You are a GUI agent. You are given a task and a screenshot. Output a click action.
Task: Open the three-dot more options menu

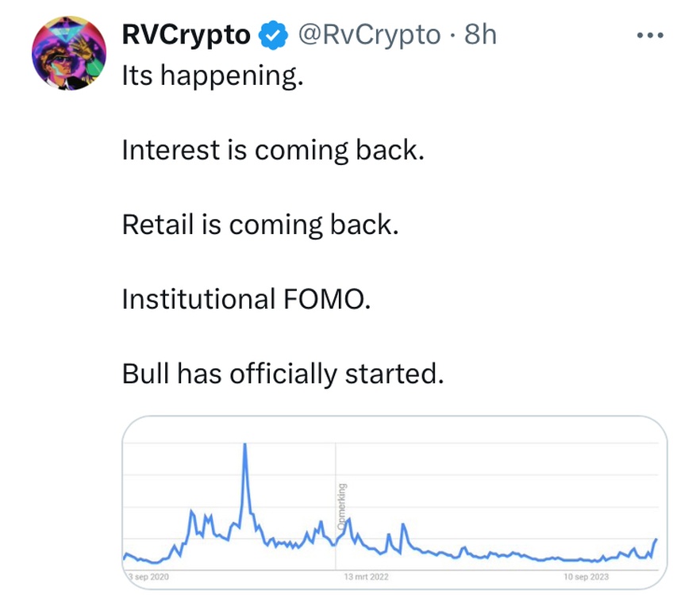click(x=650, y=35)
